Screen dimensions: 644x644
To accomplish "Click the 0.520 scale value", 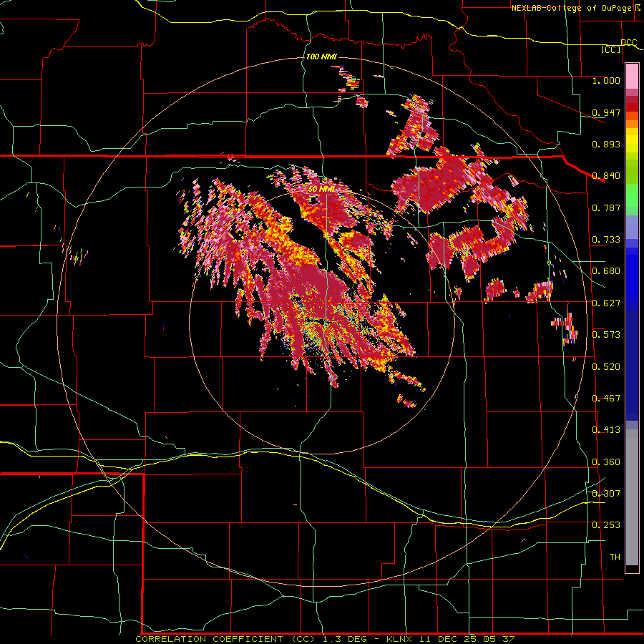I will coord(606,367).
